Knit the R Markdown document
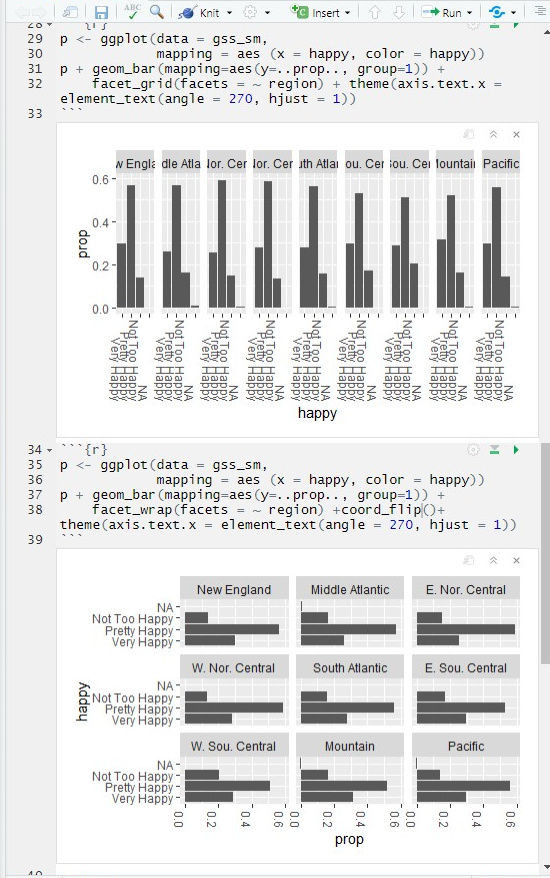The height and width of the screenshot is (878, 550). [199, 12]
